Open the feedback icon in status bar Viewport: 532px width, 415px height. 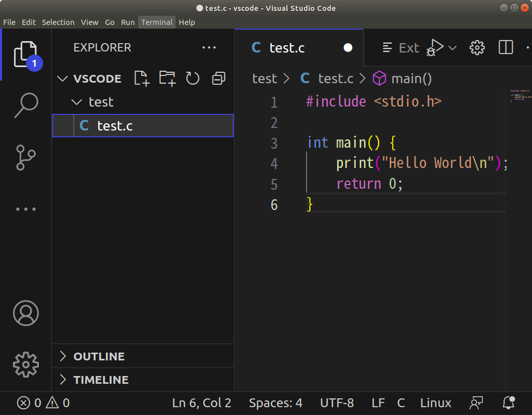click(x=476, y=403)
